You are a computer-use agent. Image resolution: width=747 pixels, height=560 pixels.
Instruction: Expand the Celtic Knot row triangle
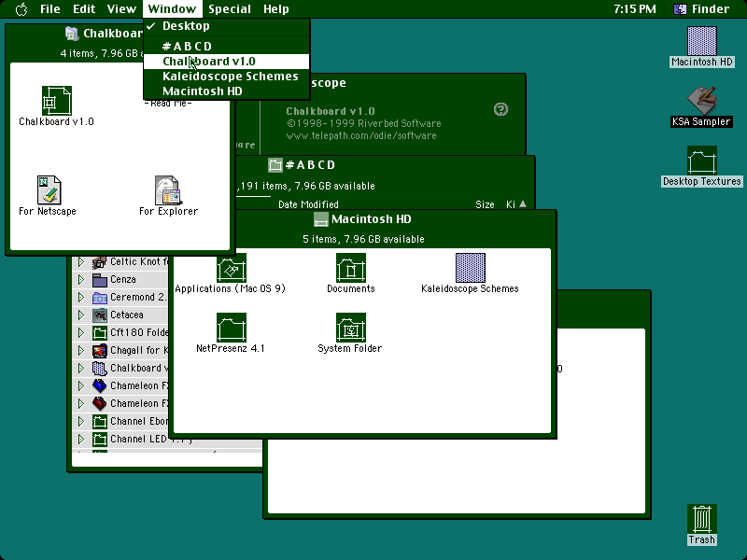[81, 262]
